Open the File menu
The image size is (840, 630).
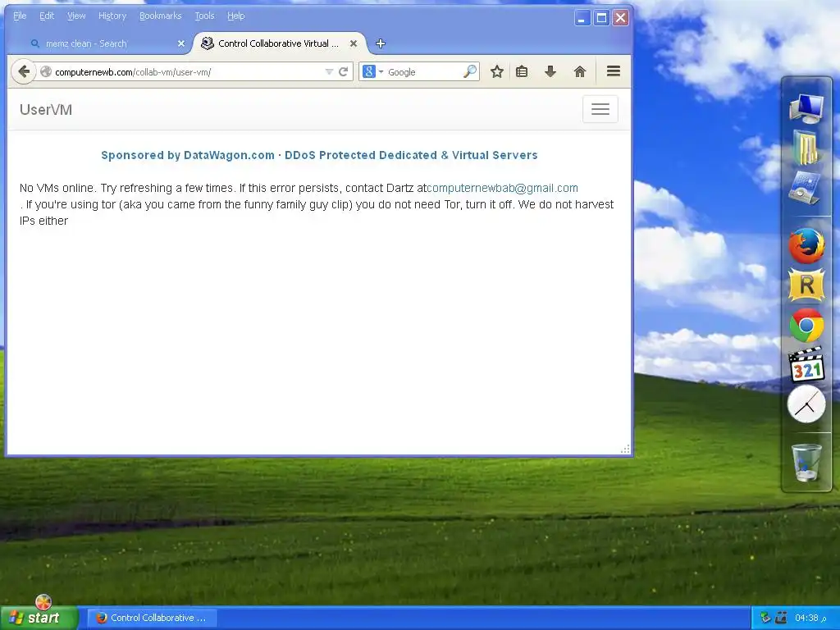pyautogui.click(x=20, y=16)
